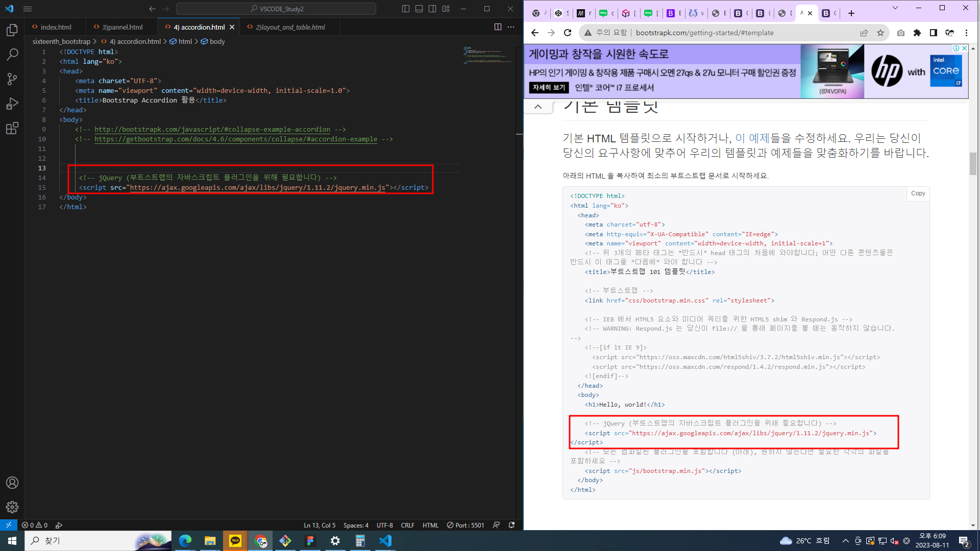Open Source Control view
The width and height of the screenshot is (980, 551).
coord(12,79)
